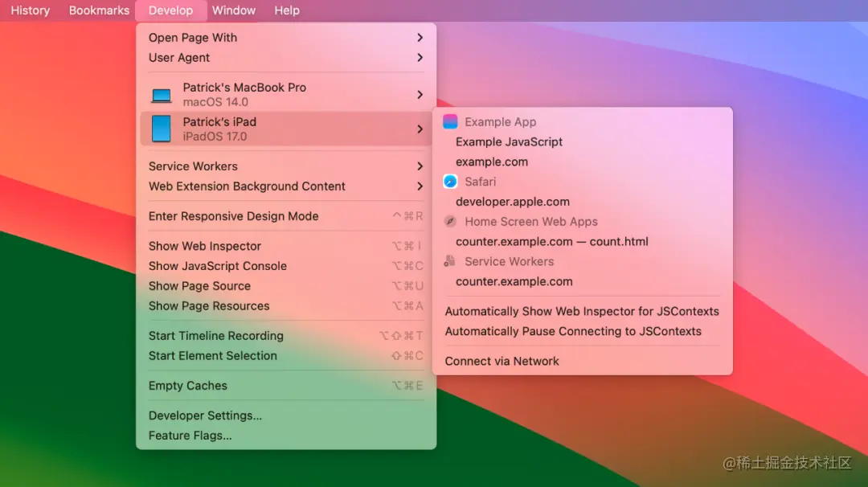Choose Show Web Inspector
Image resolution: width=868 pixels, height=487 pixels.
coord(285,246)
